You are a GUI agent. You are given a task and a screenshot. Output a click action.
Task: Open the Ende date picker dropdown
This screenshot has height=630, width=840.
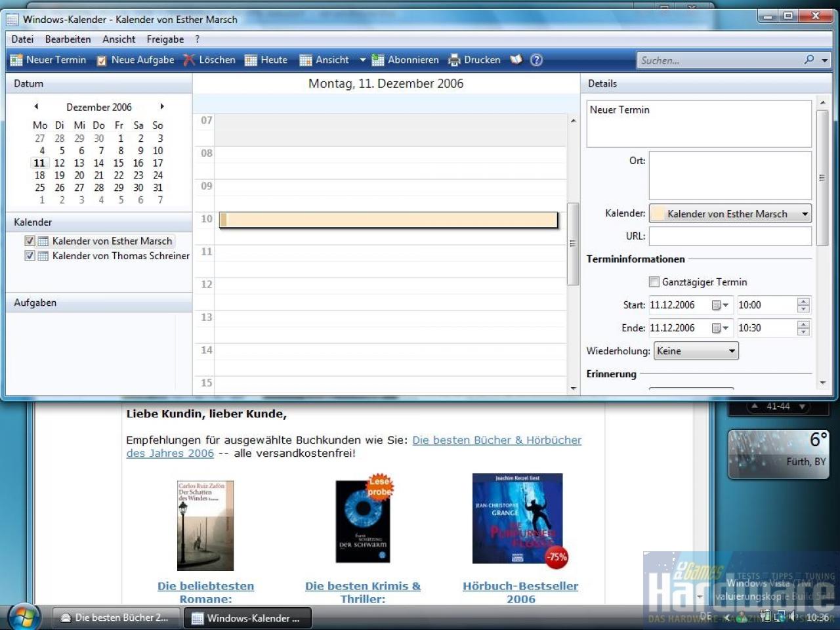click(721, 328)
